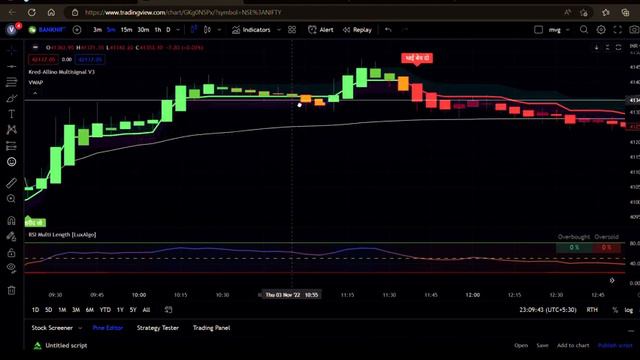Viewport: 640px width, 360px height.
Task: Open indicator templates grid icon
Action: click(x=292, y=30)
